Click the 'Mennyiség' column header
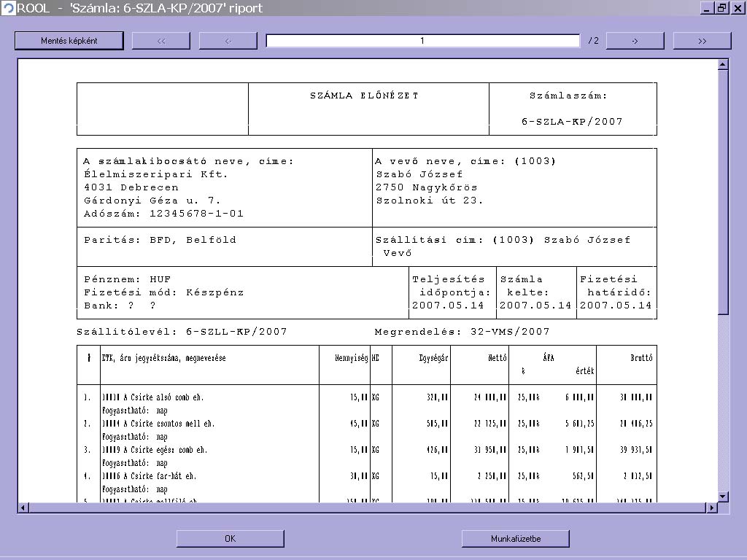 point(351,358)
